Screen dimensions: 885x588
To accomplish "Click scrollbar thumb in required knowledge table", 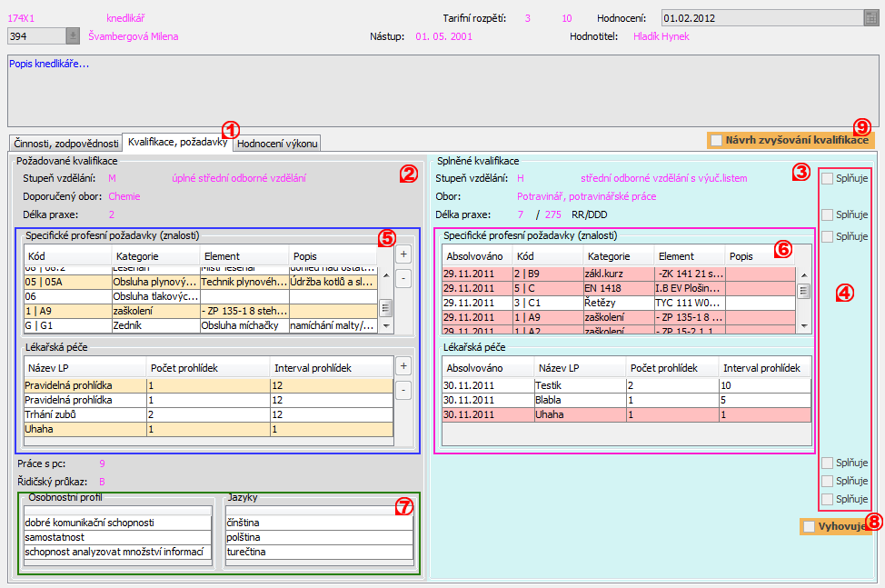I will click(385, 307).
